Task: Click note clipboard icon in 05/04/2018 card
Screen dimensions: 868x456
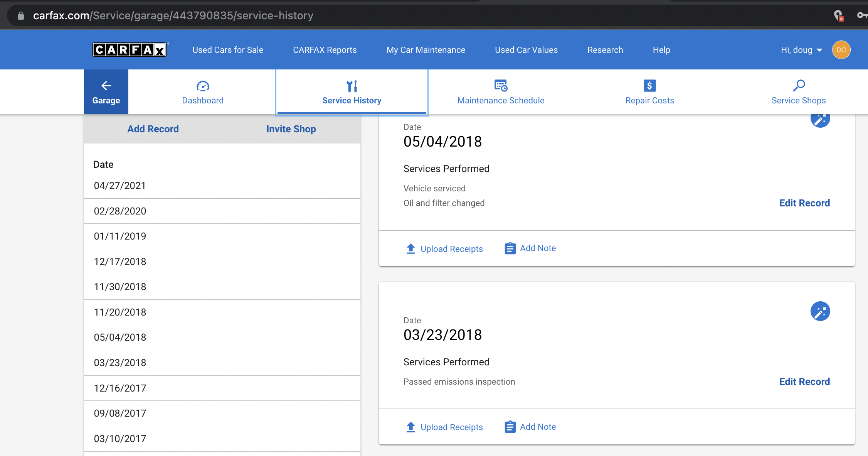Action: tap(510, 248)
